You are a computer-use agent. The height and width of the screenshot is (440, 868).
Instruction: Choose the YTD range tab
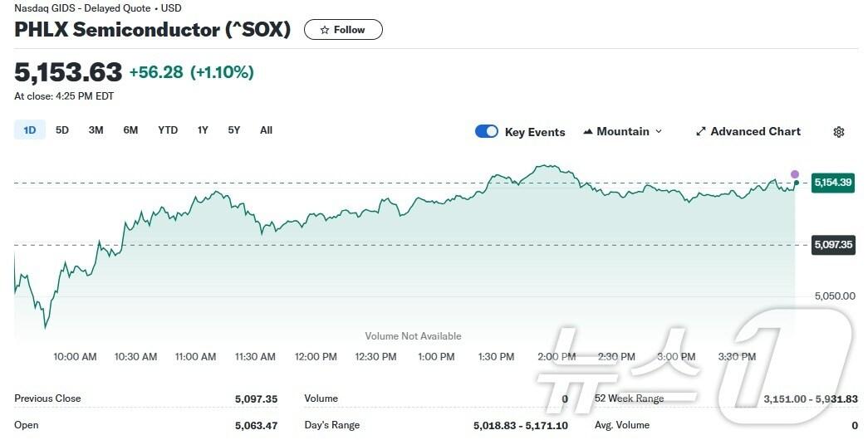[x=168, y=130]
